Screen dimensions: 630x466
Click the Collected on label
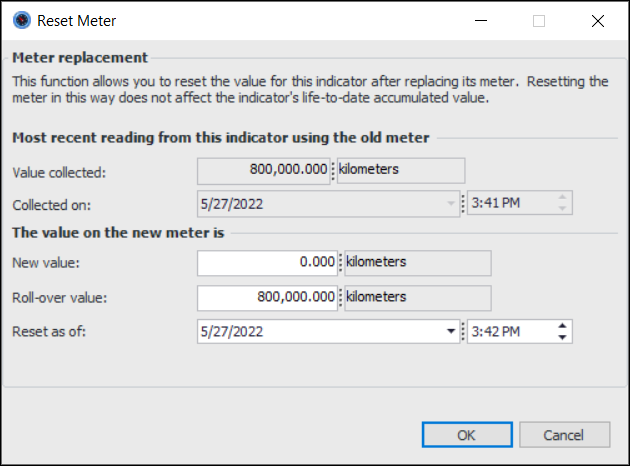pyautogui.click(x=51, y=205)
